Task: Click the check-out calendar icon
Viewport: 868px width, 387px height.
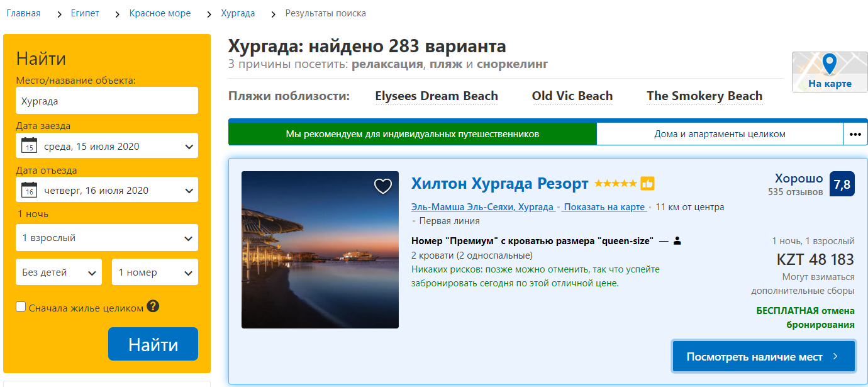Action: pos(29,190)
